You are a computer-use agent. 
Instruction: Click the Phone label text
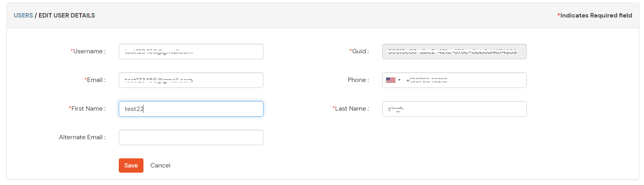(x=358, y=80)
